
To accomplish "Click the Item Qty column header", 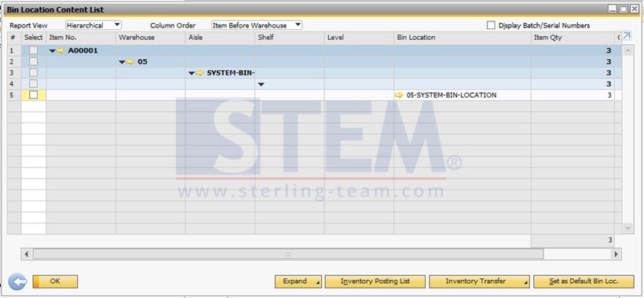I will click(573, 38).
